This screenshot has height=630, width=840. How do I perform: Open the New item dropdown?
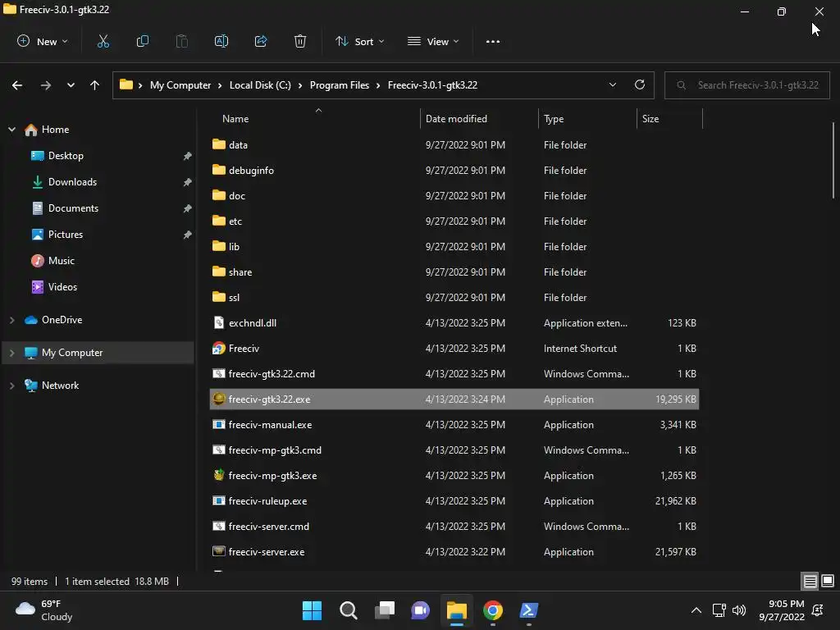[43, 41]
